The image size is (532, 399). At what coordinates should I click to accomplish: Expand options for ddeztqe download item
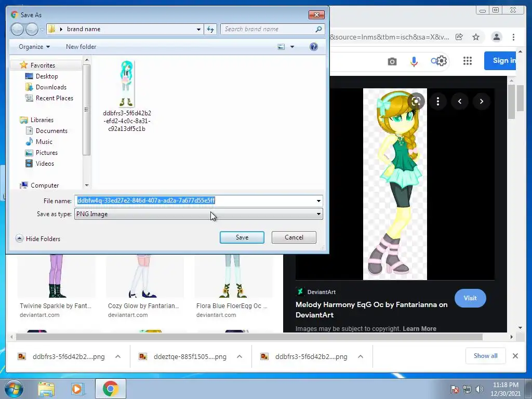coord(239,356)
